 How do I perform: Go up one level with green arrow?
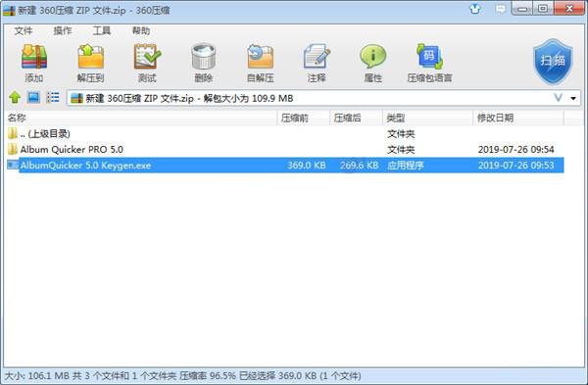tap(15, 98)
